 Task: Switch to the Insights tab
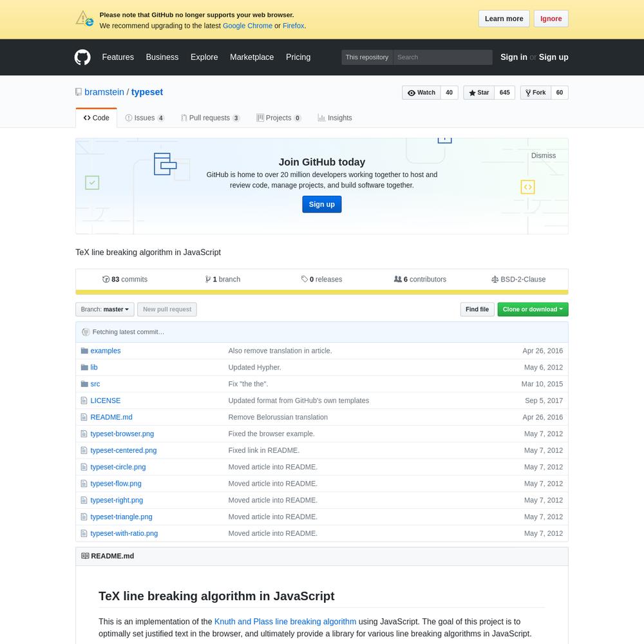pyautogui.click(x=335, y=118)
